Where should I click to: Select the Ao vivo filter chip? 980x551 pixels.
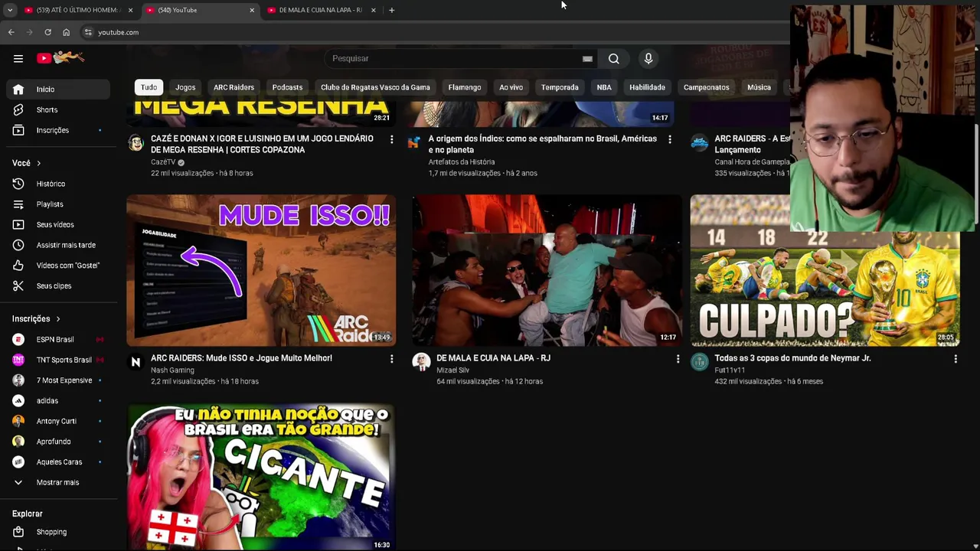pos(511,87)
